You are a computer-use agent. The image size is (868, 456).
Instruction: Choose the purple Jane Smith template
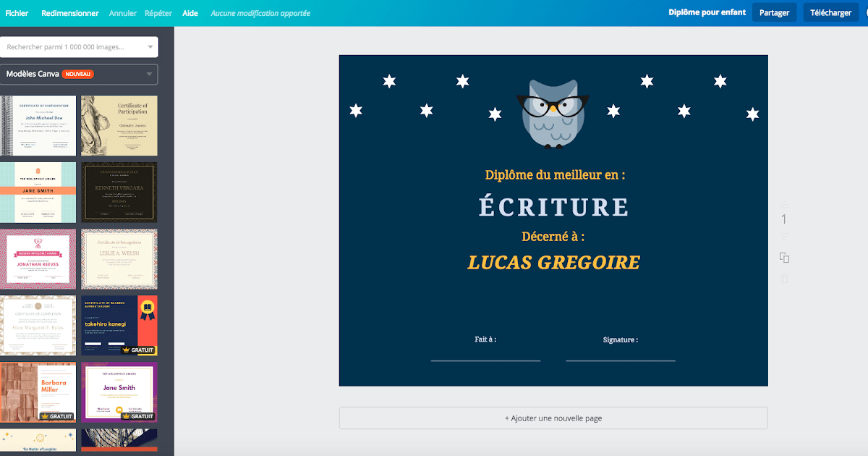tap(119, 392)
